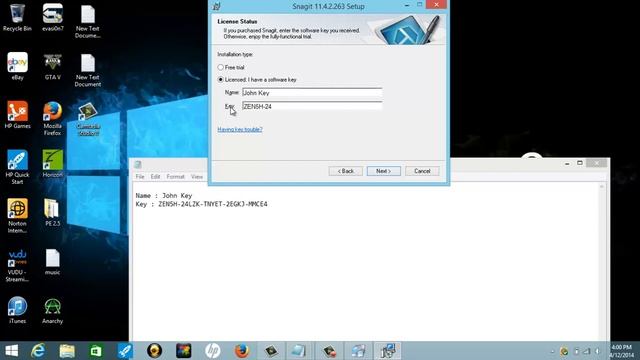The image size is (640, 360).
Task: Open Notepad View menu
Action: (x=197, y=177)
